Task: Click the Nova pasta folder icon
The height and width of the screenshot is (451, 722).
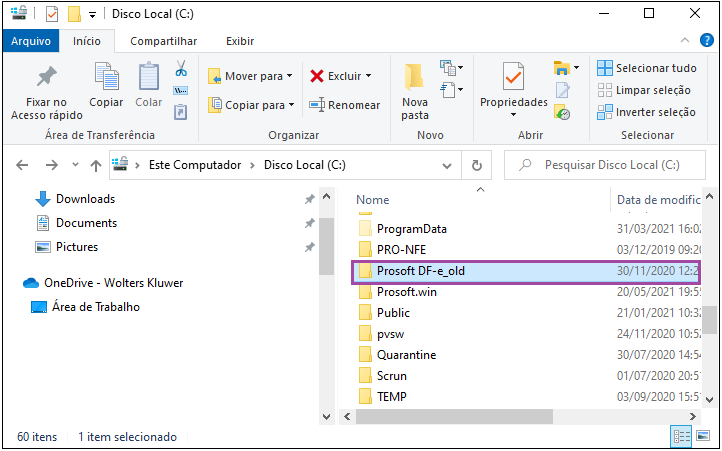Action: click(414, 76)
